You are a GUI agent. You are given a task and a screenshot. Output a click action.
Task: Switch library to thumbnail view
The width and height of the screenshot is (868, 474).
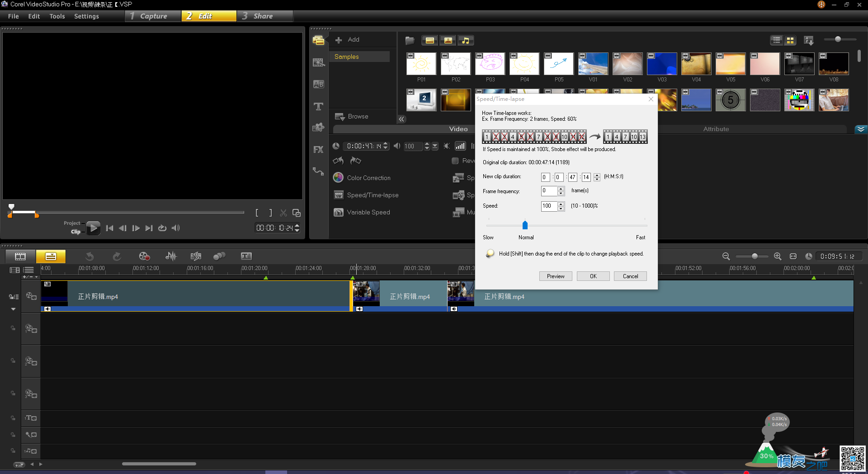790,40
